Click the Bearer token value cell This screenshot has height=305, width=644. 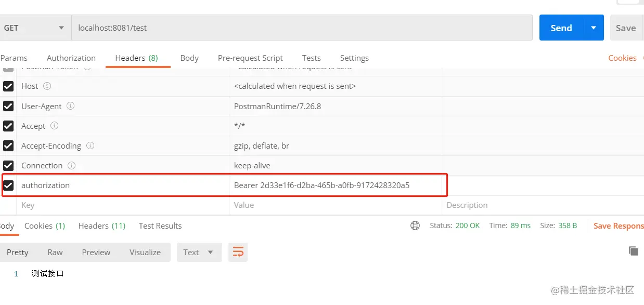(x=336, y=185)
